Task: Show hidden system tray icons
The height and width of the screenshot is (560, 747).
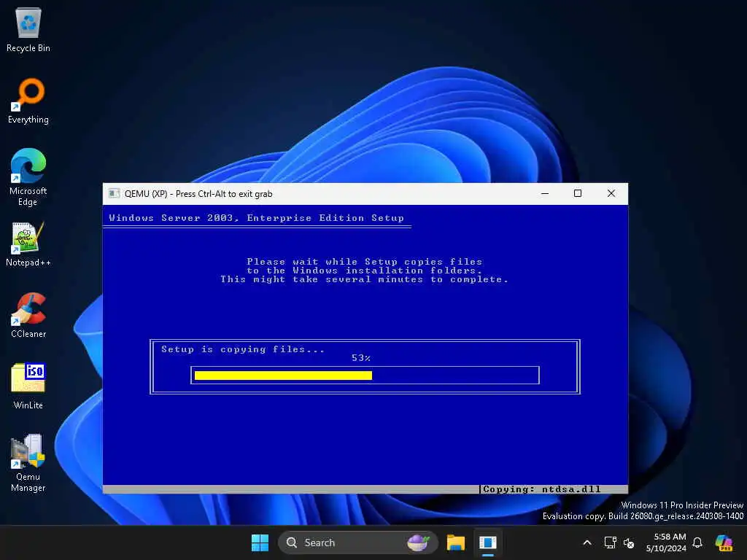Action: click(587, 542)
